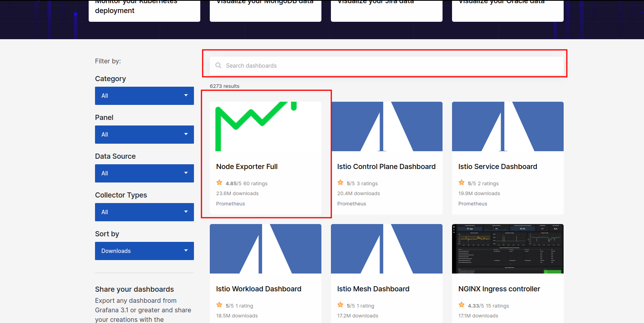
Task: Click the Istio Control Plane Dashboard title
Action: pos(386,167)
